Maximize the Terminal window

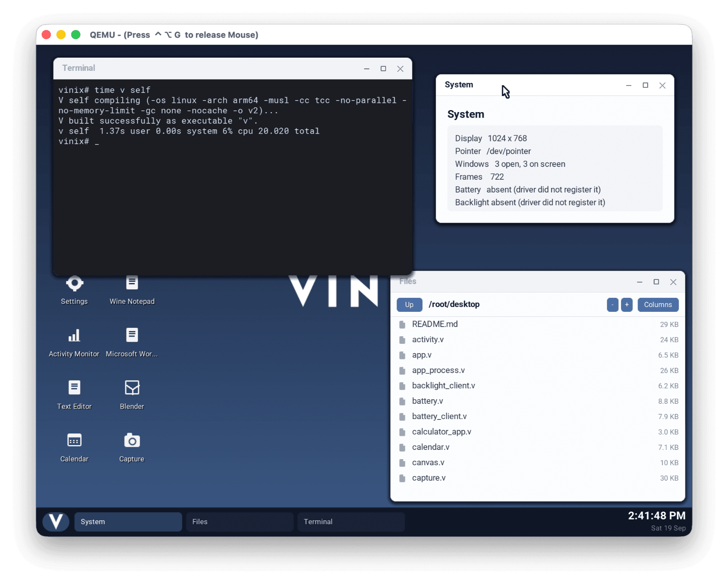tap(383, 69)
